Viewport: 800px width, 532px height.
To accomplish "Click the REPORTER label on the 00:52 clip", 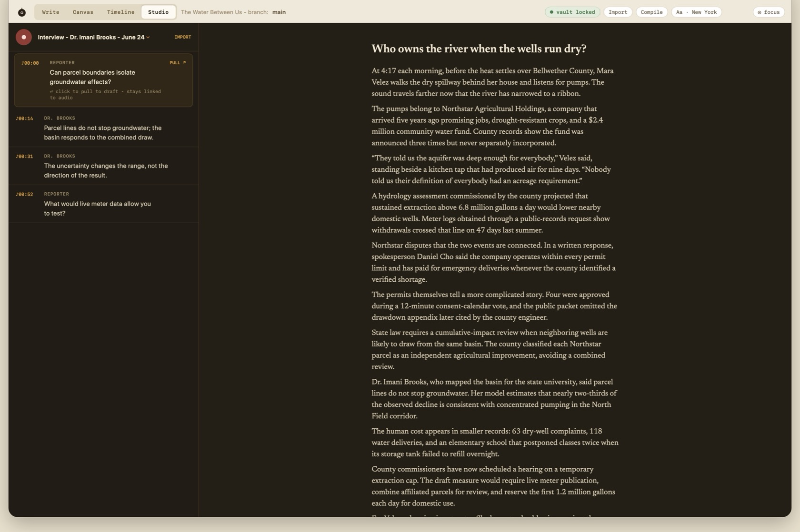I will tap(57, 194).
